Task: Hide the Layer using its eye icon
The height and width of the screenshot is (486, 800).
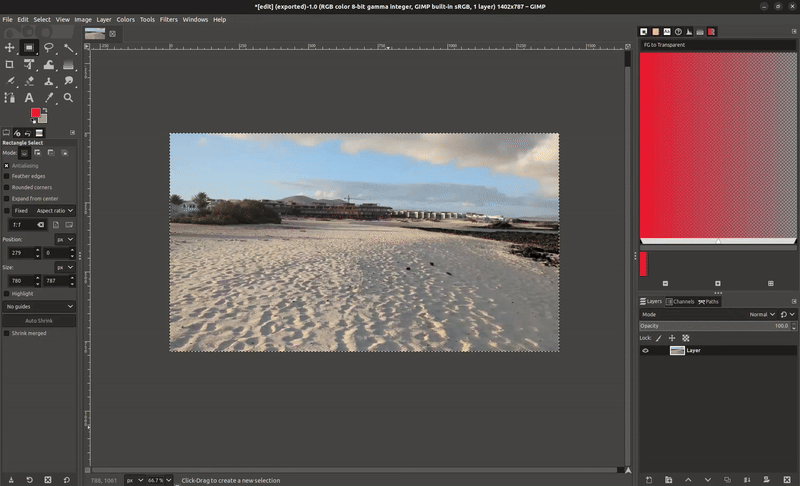Action: point(645,351)
